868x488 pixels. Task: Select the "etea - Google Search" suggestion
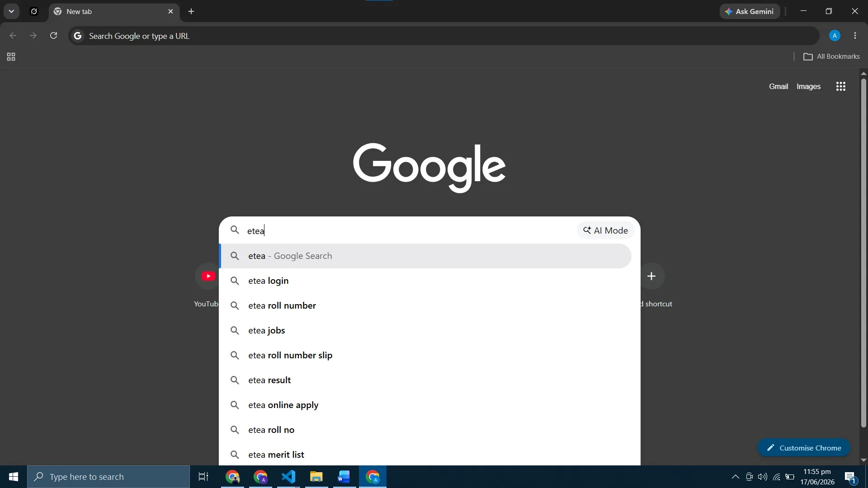tap(425, 256)
